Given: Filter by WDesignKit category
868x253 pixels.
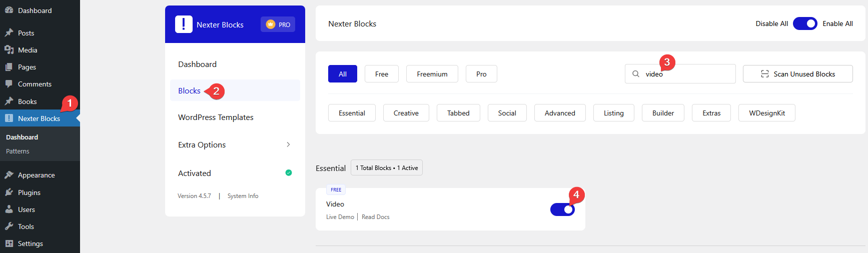Looking at the screenshot, I should [x=767, y=113].
